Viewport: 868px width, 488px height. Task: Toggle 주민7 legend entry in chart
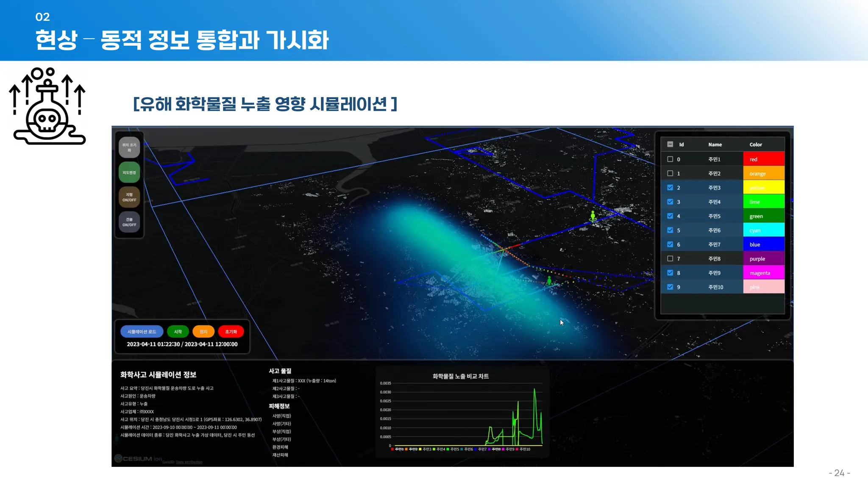481,449
